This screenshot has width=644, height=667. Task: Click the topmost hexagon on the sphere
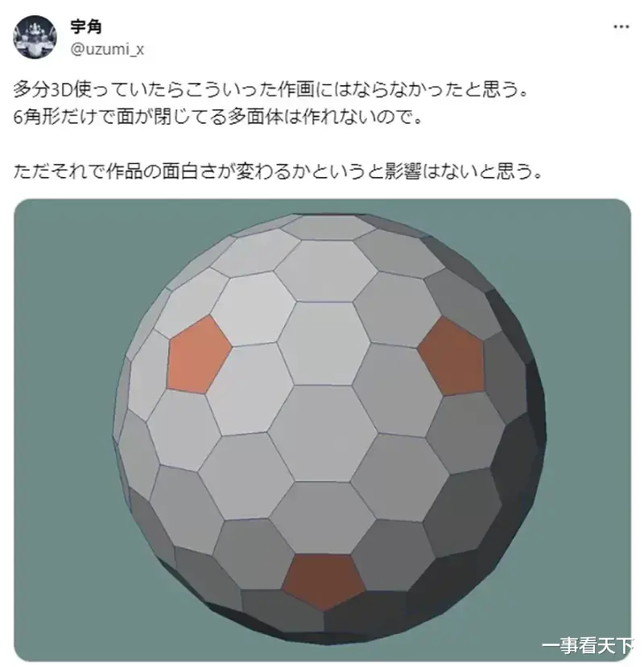(x=328, y=227)
